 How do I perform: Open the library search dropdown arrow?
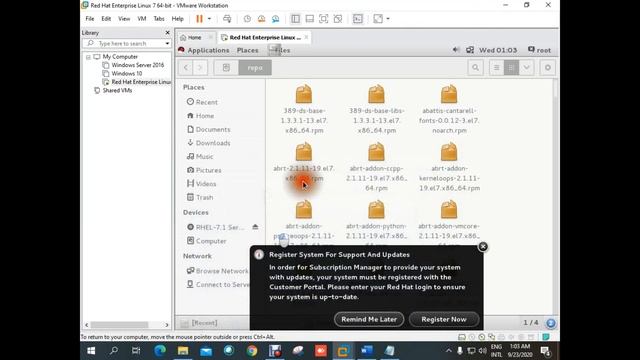(x=167, y=43)
